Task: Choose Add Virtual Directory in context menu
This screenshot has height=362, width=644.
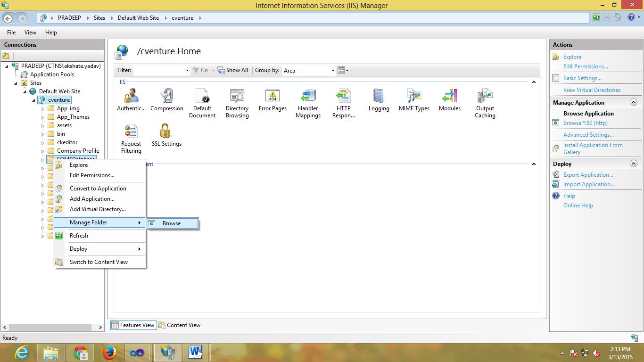Action: 99,209
